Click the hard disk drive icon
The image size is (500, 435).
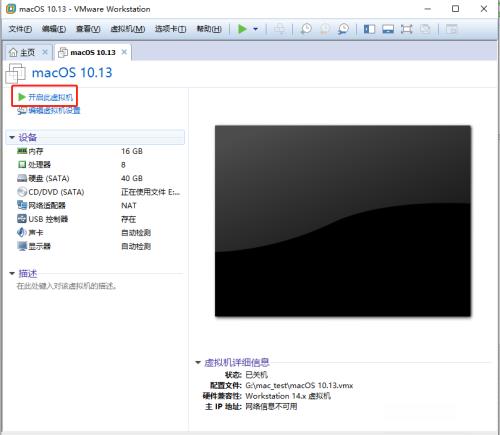point(22,178)
